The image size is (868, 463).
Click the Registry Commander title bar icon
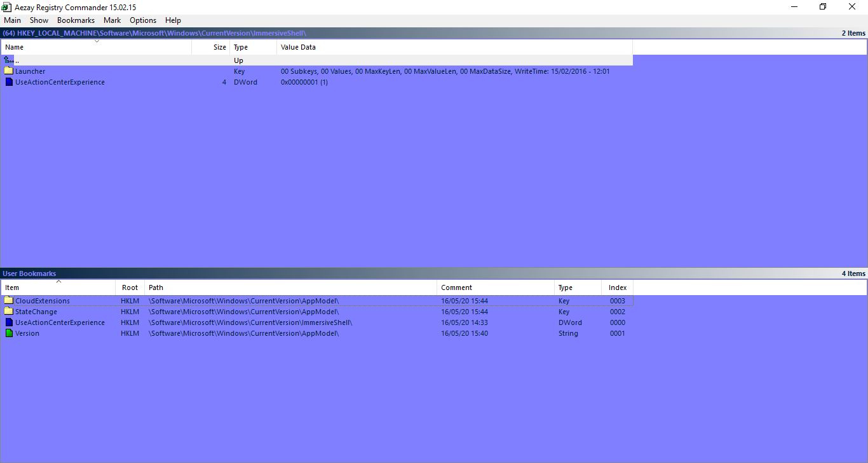6,7
